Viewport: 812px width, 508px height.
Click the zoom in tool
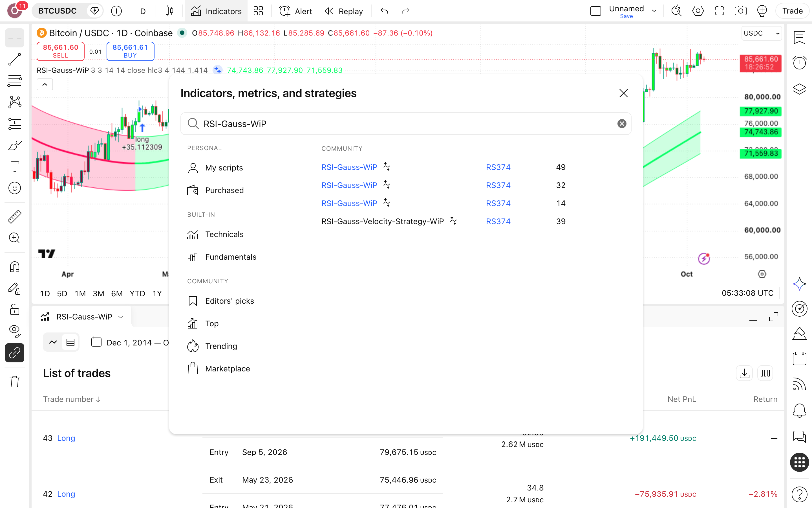14,238
